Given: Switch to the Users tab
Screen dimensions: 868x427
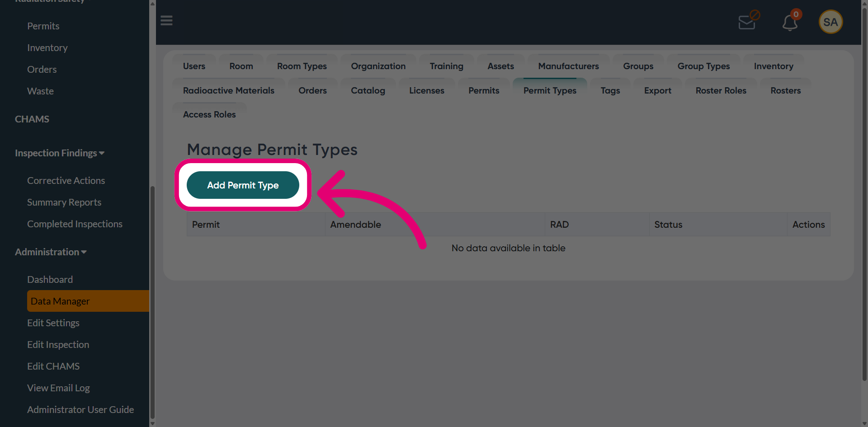Looking at the screenshot, I should pos(194,66).
